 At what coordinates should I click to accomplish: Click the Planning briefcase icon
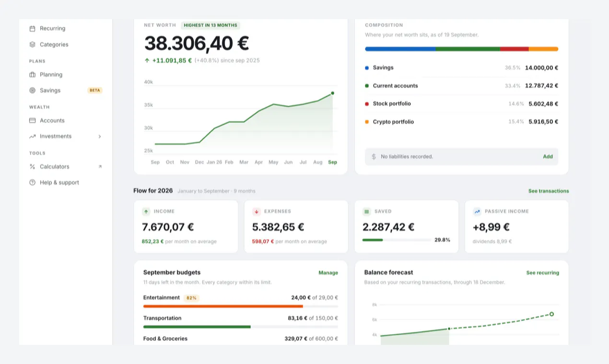coord(32,75)
